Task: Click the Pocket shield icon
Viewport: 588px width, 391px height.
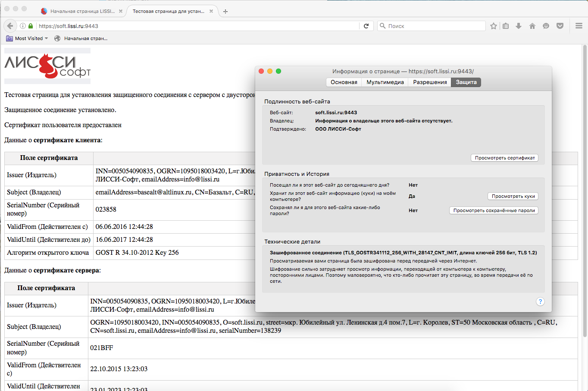Action: 560,26
